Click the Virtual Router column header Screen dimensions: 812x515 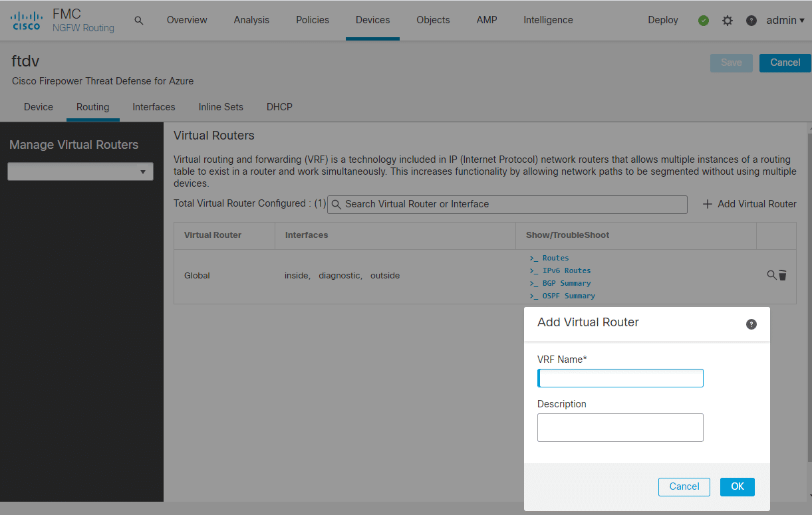tap(213, 235)
